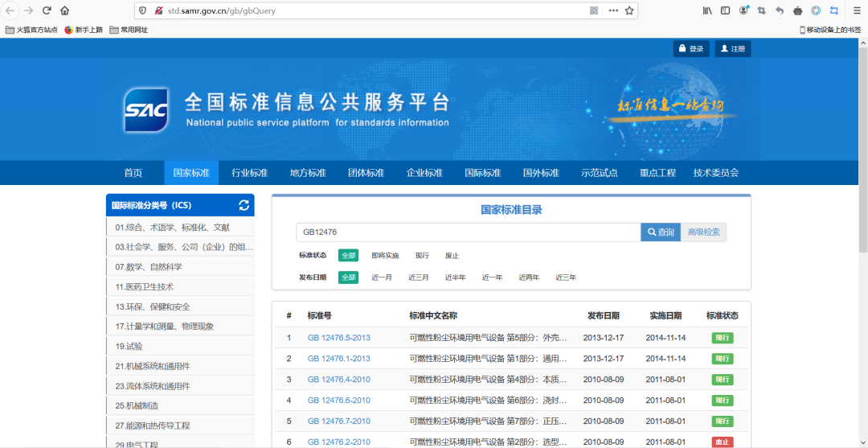Click the GB12476 search input field
The width and height of the screenshot is (868, 448).
click(x=469, y=232)
